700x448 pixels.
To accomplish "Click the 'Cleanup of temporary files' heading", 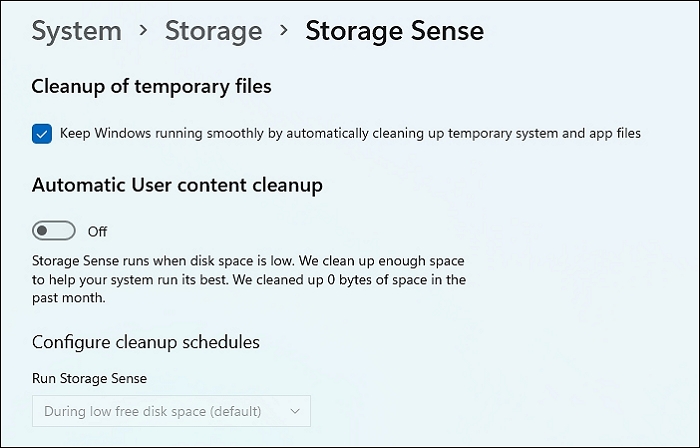I will (x=151, y=87).
